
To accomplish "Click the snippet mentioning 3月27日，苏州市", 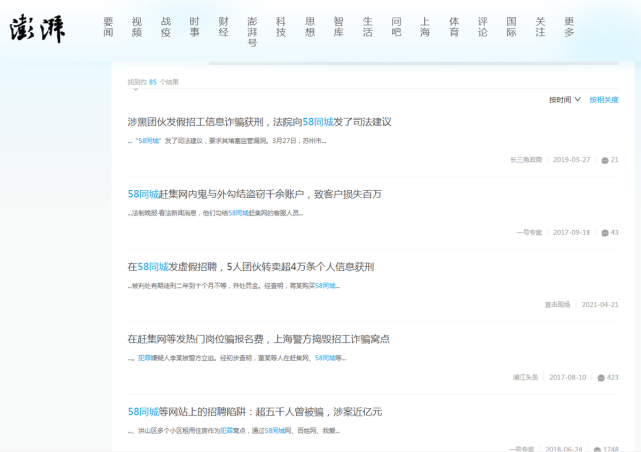I will tap(227, 141).
